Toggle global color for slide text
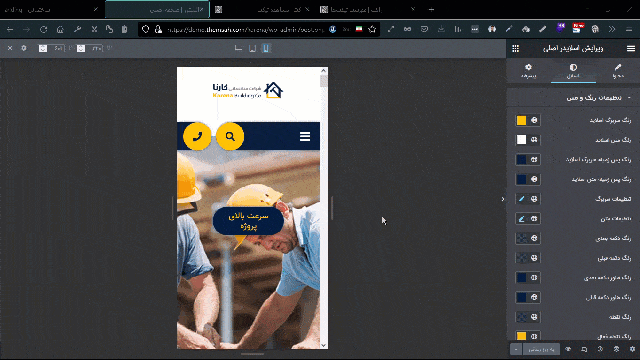The height and width of the screenshot is (360, 640). 534,140
